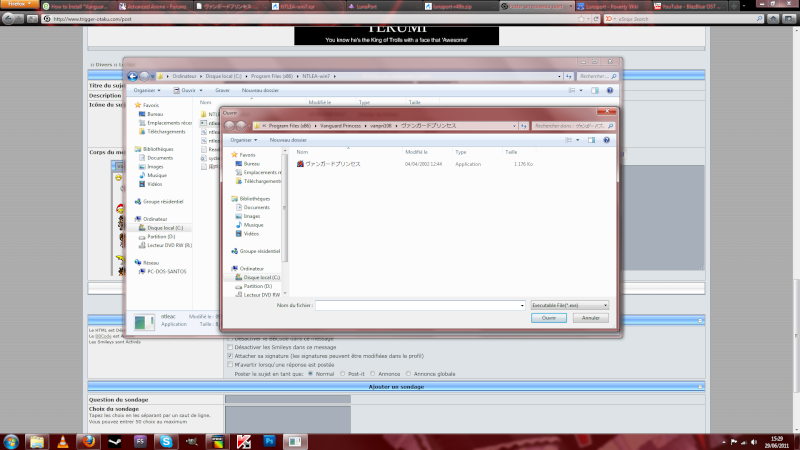The height and width of the screenshot is (450, 800).
Task: Select Vanguard Princess in the dialog breadcrumb
Action: tap(340, 126)
